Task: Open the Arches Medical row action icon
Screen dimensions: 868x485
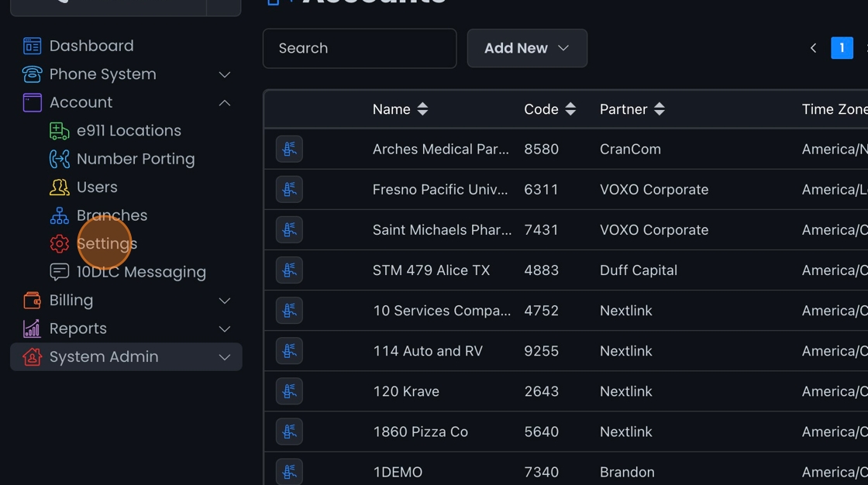Action: point(289,150)
